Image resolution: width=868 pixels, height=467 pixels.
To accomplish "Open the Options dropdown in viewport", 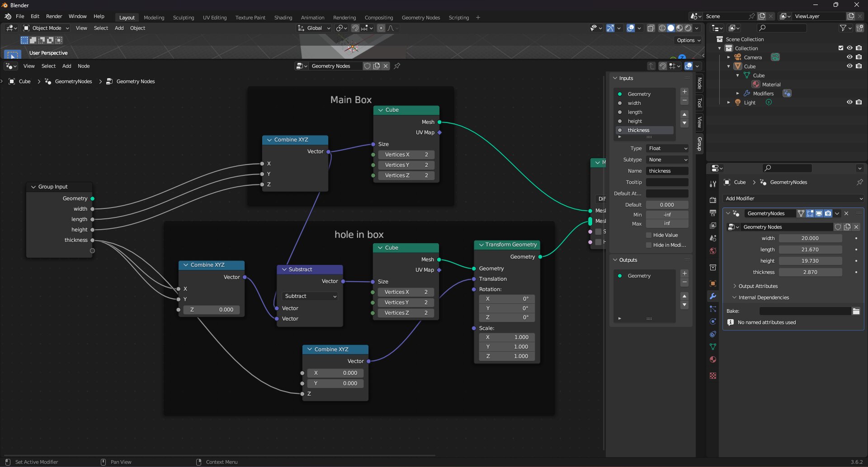I will (x=689, y=40).
